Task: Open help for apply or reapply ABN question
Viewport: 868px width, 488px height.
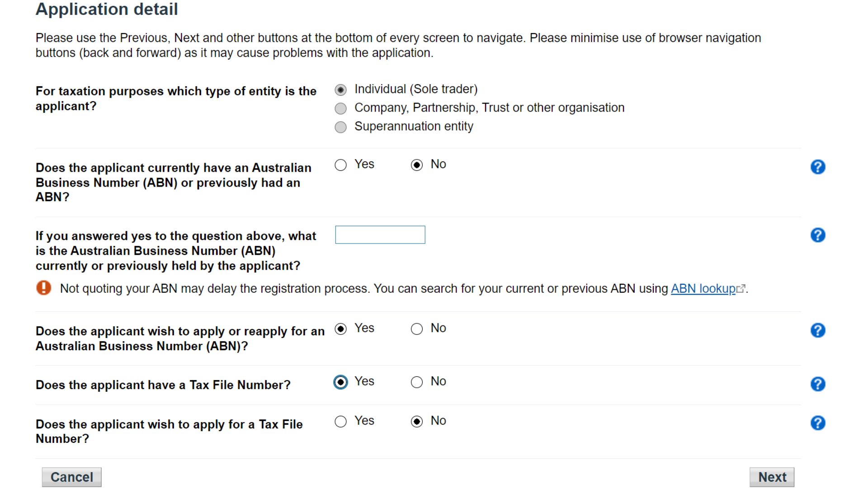Action: pyautogui.click(x=818, y=331)
